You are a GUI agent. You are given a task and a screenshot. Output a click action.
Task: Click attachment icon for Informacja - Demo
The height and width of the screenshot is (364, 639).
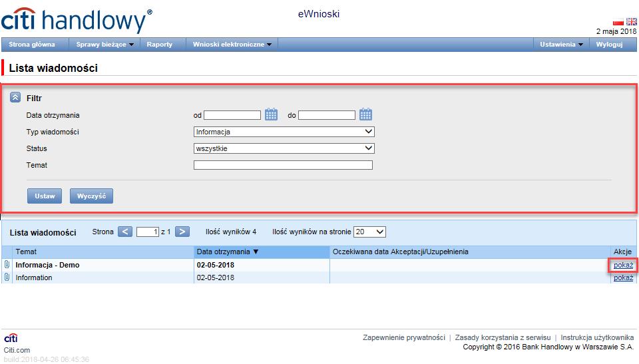coord(7,265)
